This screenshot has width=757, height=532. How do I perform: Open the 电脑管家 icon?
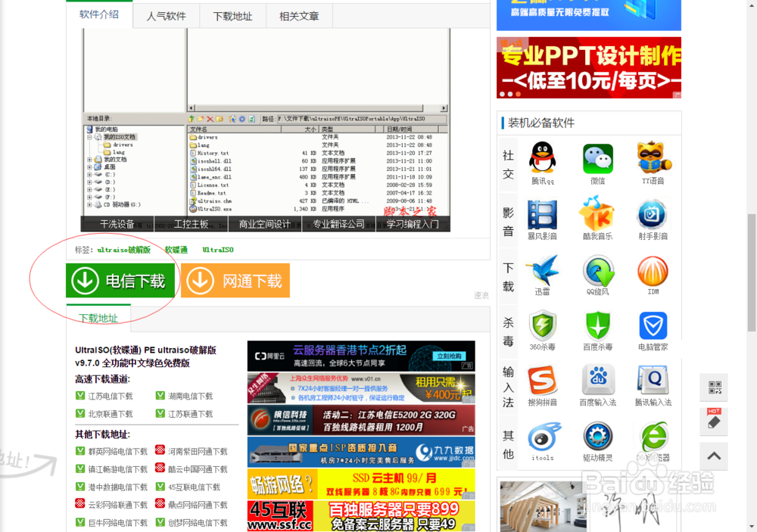click(653, 325)
